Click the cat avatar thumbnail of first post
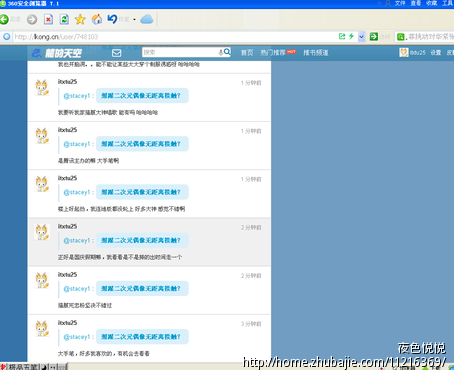This screenshot has height=370, width=454. point(42,88)
